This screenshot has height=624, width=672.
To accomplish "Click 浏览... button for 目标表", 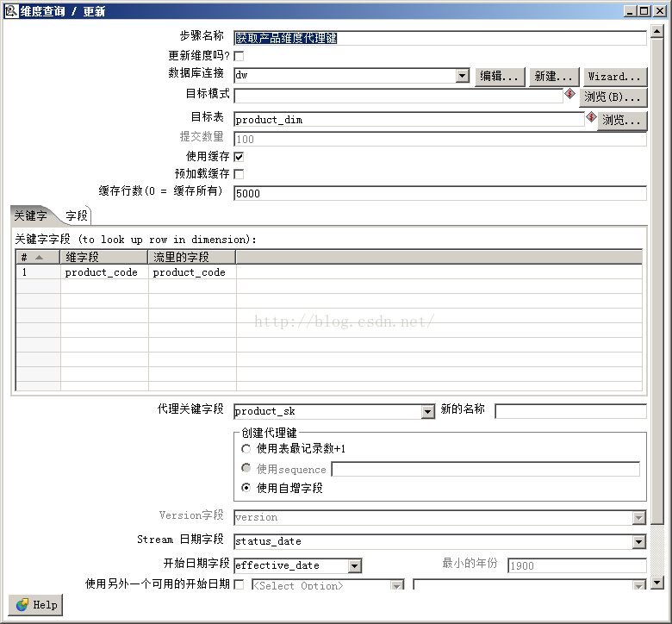I will pyautogui.click(x=622, y=120).
